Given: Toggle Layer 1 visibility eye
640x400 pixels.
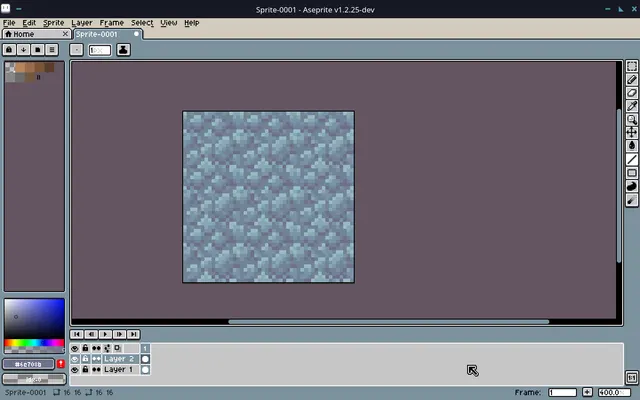Looking at the screenshot, I should 75,370.
